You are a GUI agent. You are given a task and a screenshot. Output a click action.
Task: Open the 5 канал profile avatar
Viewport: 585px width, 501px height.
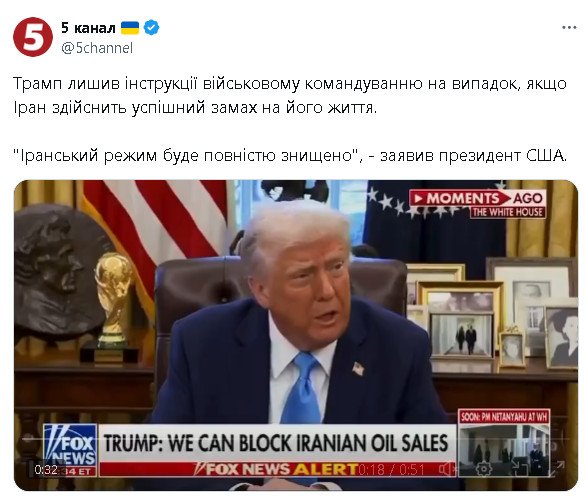[x=32, y=37]
